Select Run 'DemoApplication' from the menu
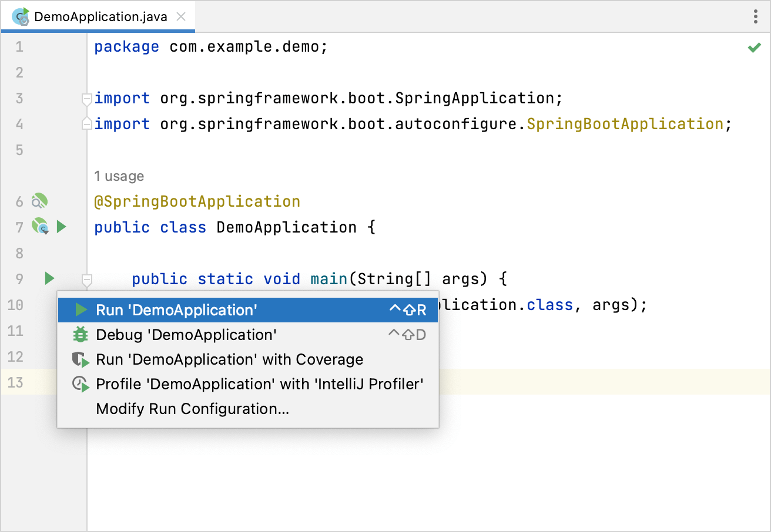Screen dimensions: 771x532 pyautogui.click(x=176, y=309)
